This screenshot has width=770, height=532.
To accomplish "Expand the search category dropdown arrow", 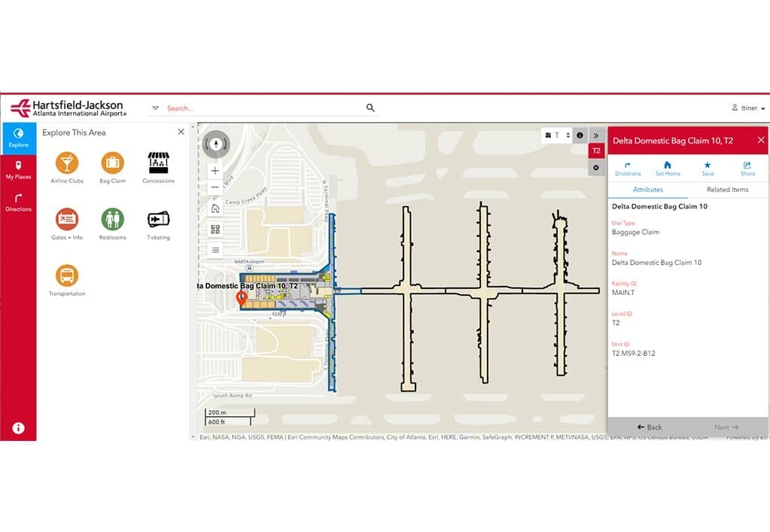I will (x=156, y=108).
